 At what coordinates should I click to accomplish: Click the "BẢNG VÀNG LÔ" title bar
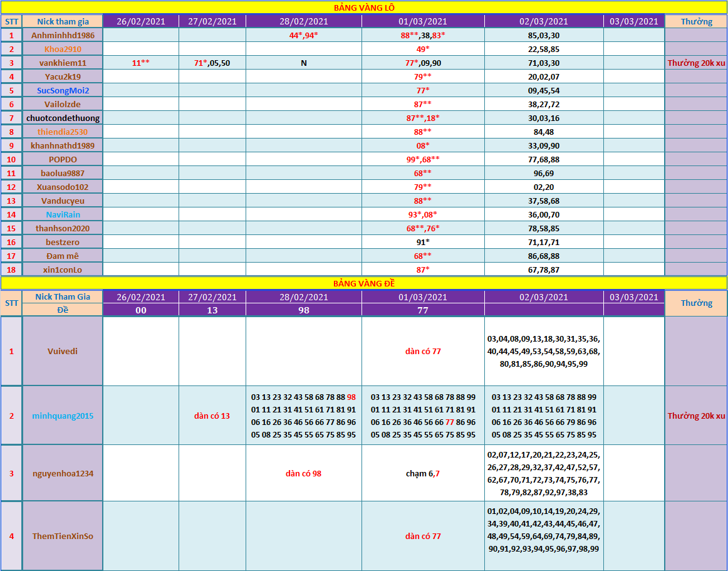click(363, 8)
